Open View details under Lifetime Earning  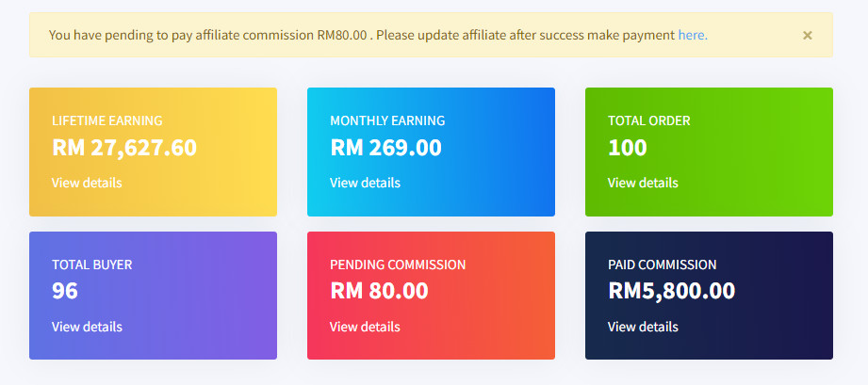point(87,183)
